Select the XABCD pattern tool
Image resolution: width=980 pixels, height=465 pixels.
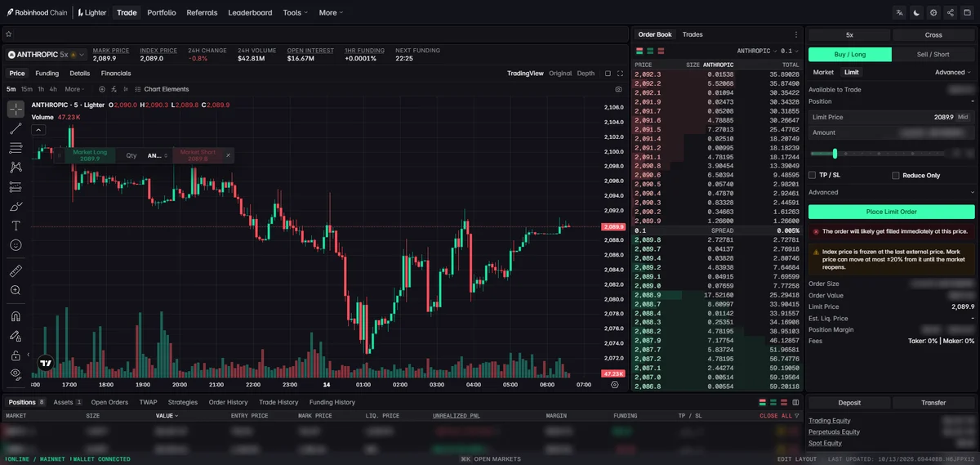(16, 167)
